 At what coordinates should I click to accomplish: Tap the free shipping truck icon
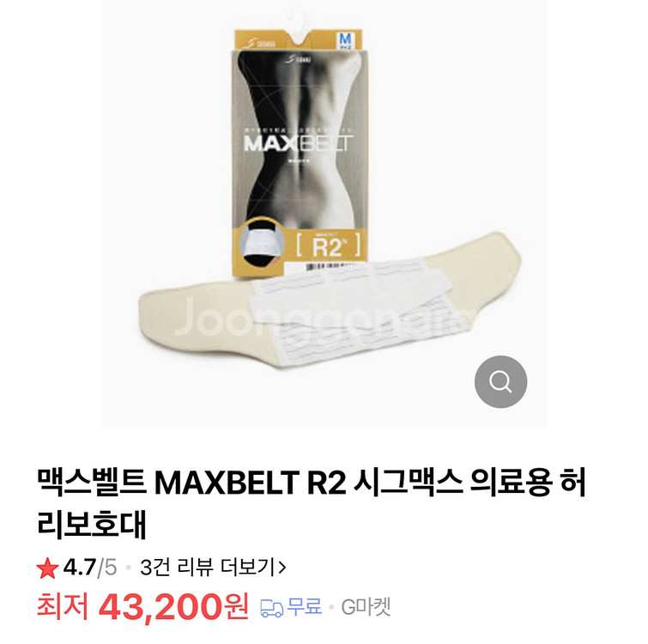pyautogui.click(x=271, y=609)
